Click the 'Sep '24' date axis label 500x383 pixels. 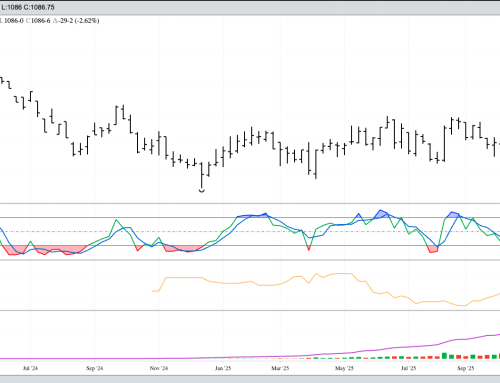click(x=95, y=368)
